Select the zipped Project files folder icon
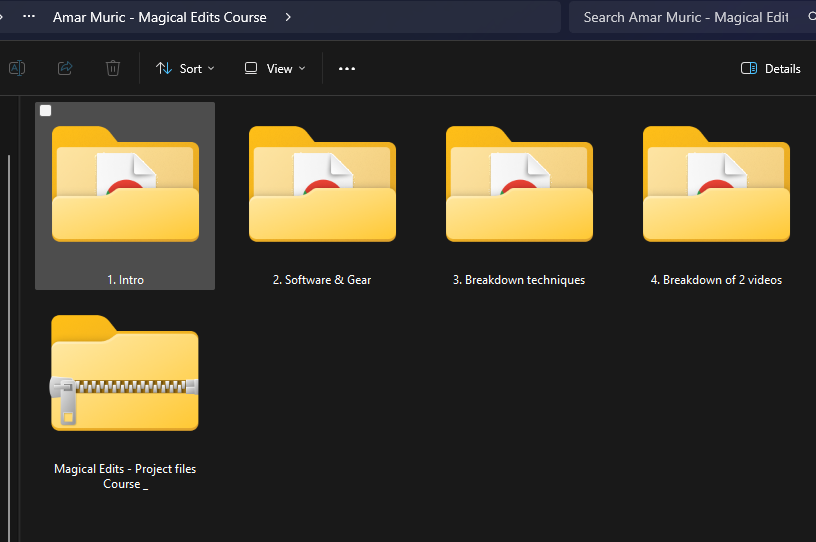 [125, 373]
